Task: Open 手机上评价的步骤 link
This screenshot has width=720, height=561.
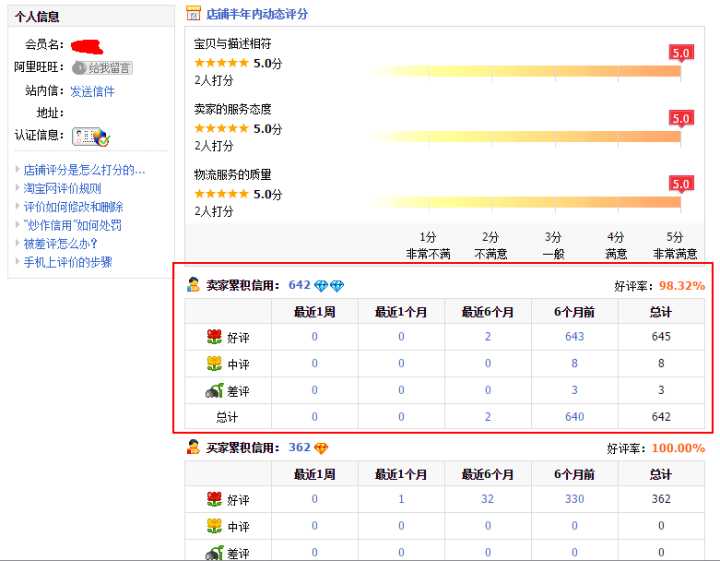Action: (68, 263)
